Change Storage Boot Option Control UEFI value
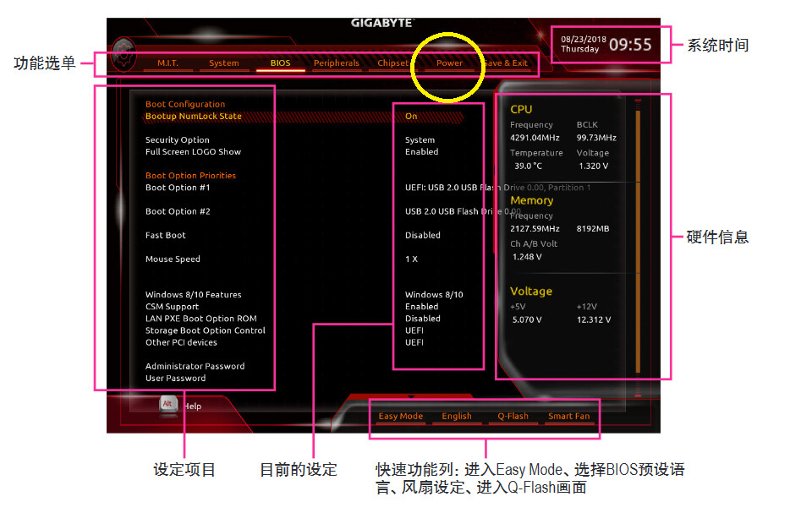This screenshot has height=513, width=812. [x=414, y=330]
